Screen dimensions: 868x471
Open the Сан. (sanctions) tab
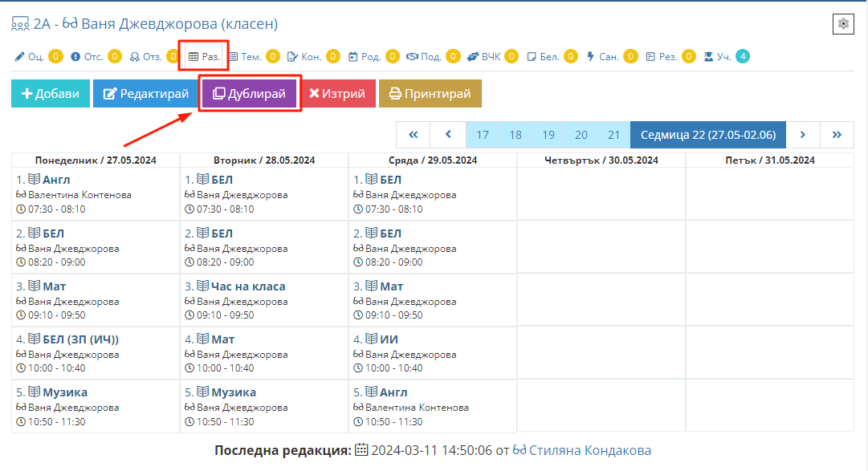(612, 56)
